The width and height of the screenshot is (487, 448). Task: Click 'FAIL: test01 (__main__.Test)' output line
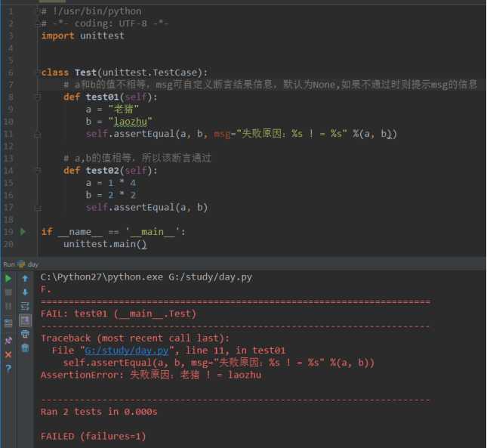coord(119,314)
